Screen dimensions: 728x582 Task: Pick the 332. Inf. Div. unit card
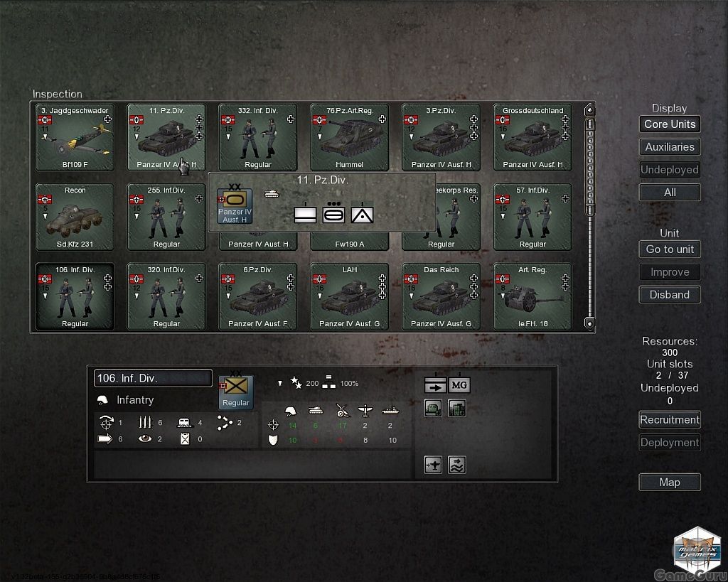(257, 137)
